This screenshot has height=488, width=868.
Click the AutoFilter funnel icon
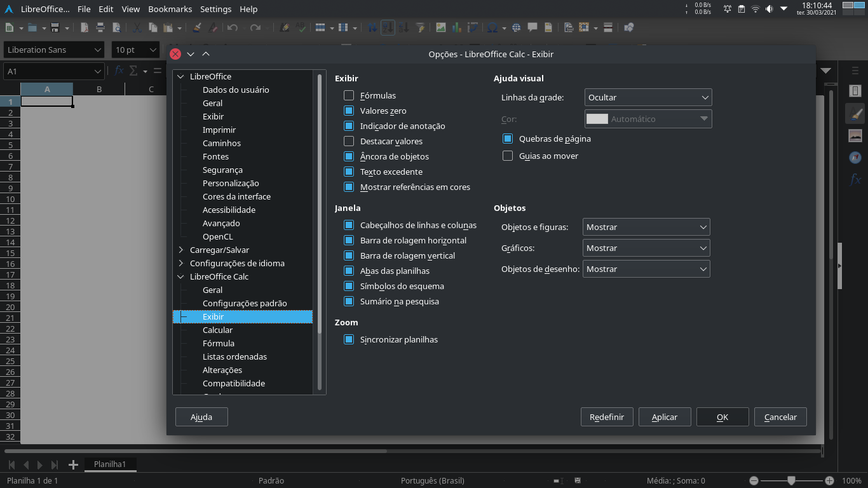pyautogui.click(x=420, y=28)
